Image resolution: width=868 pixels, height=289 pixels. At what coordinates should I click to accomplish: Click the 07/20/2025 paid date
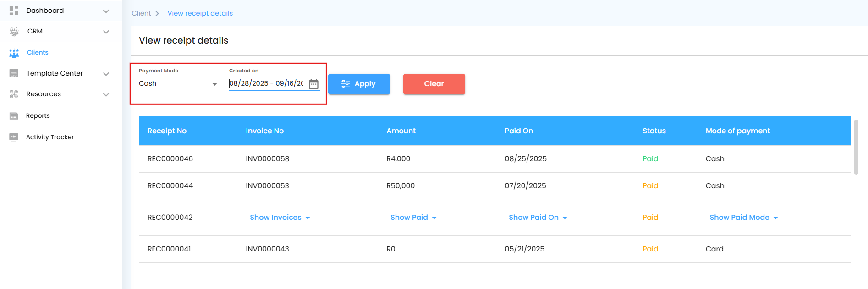525,185
